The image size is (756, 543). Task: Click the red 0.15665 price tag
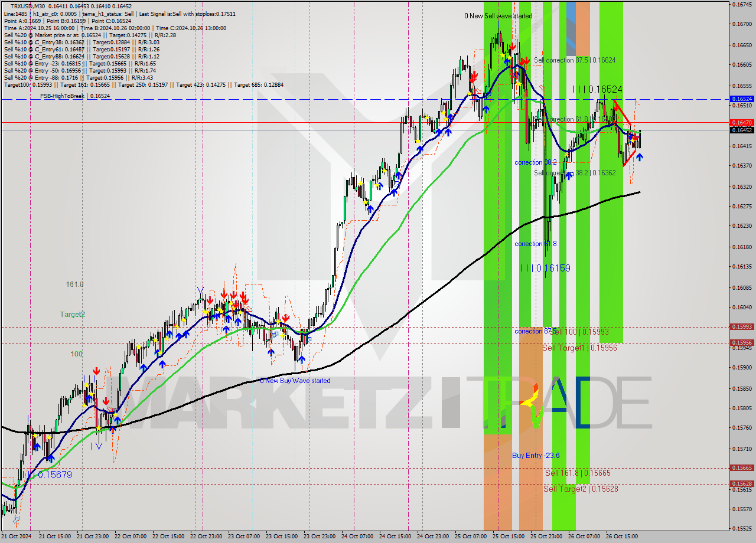[742, 467]
